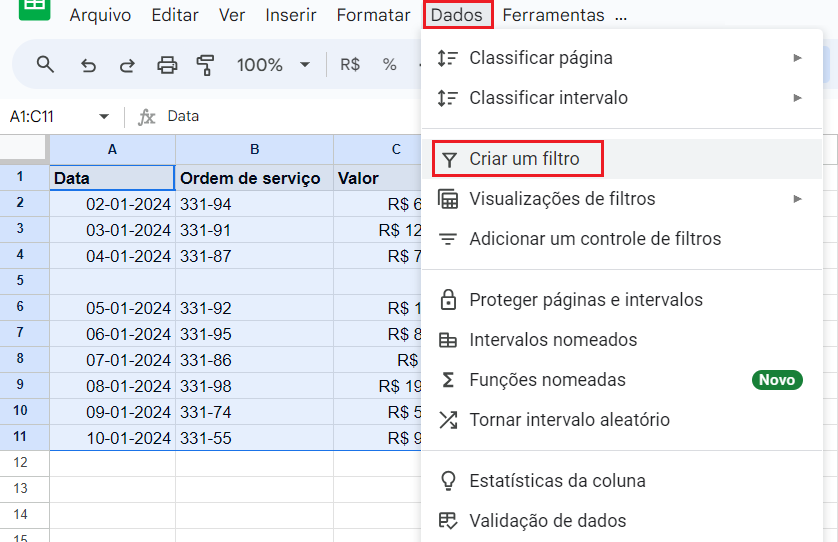Select row 12 header
The width and height of the screenshot is (838, 542).
pyautogui.click(x=25, y=463)
